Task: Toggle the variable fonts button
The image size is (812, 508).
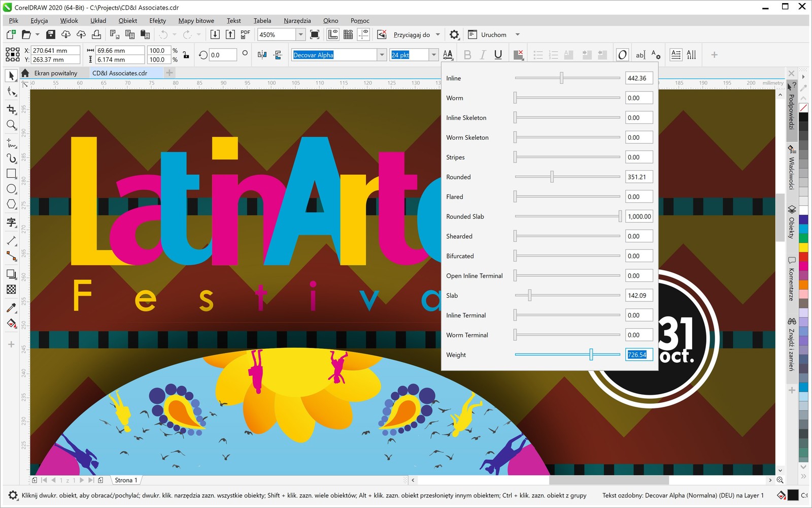Action: pyautogui.click(x=622, y=55)
